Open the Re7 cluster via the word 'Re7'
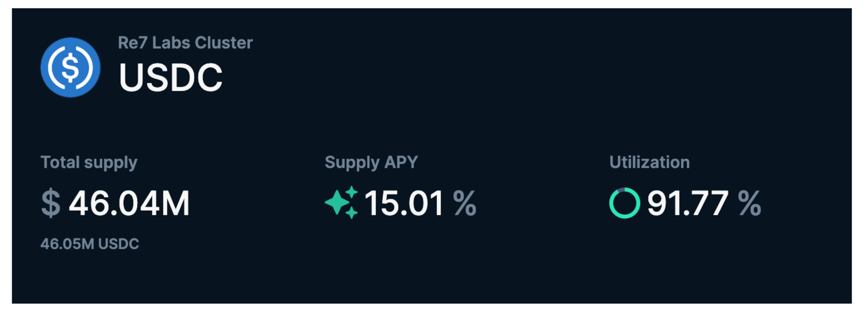The width and height of the screenshot is (868, 316). tap(132, 43)
